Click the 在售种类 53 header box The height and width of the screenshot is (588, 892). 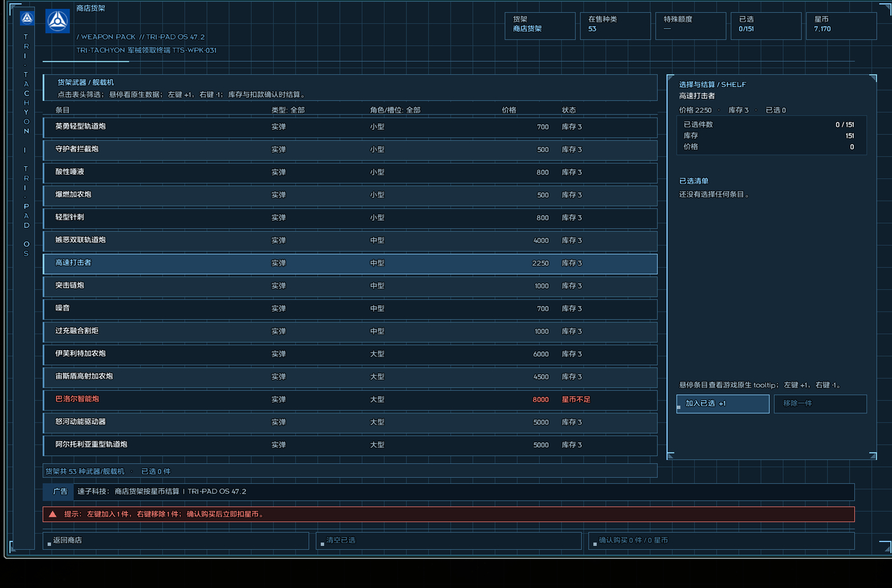[x=615, y=26]
